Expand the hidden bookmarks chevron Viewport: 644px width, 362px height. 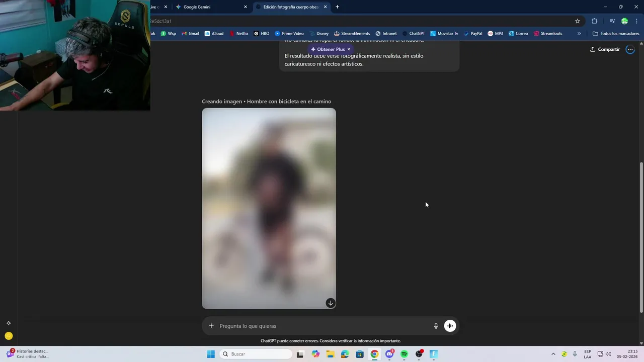(579, 34)
